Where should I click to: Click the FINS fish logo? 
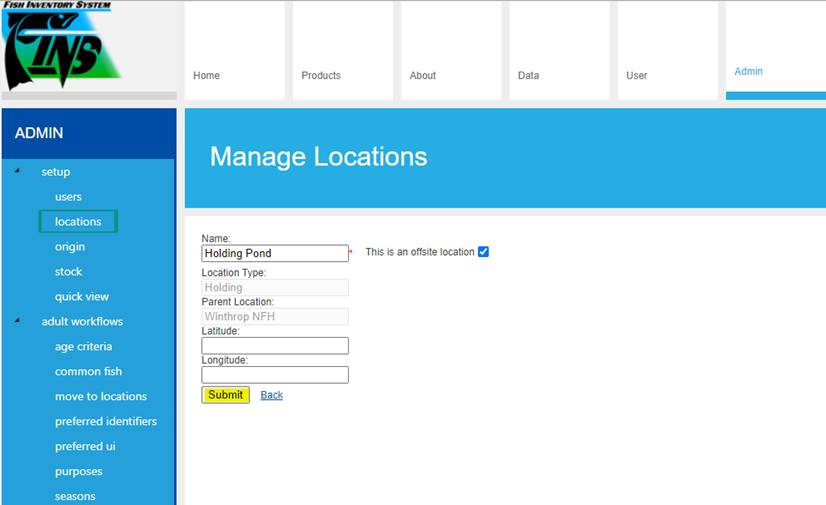coord(60,48)
